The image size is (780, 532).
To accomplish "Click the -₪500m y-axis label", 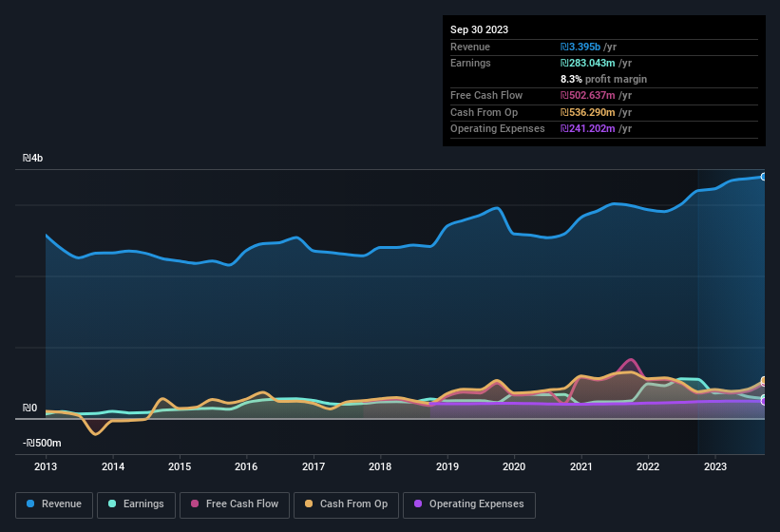I will [x=42, y=443].
